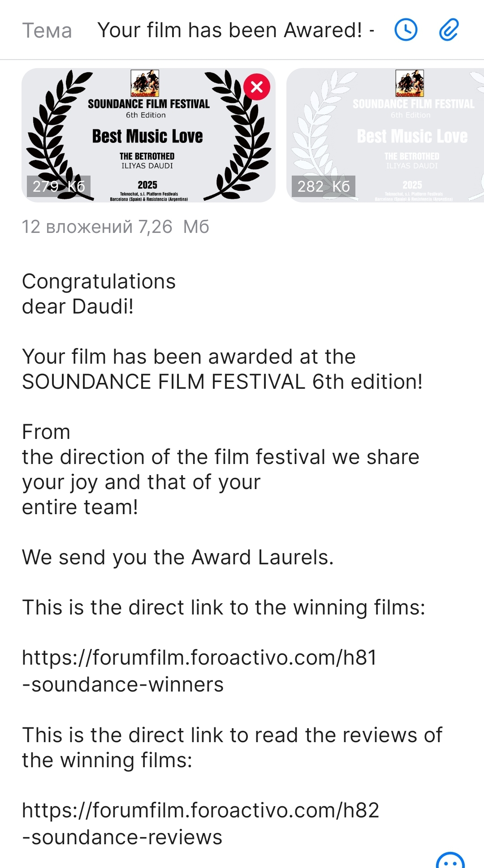Place cursor in 'Congratulations dear Daudi!' text
Screen dimensions: 484x868
tap(99, 294)
